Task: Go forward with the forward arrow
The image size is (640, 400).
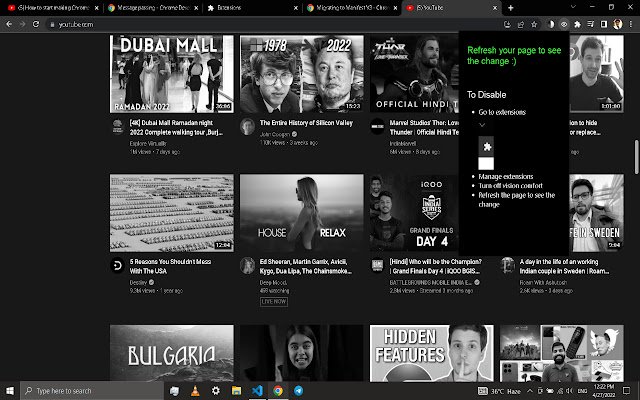Action: 22,24
